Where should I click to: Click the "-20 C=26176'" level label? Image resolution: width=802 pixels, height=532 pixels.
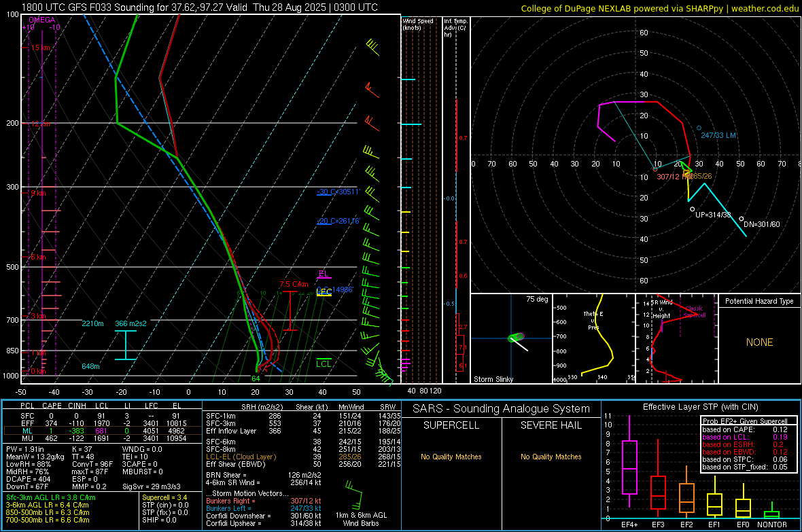click(338, 221)
